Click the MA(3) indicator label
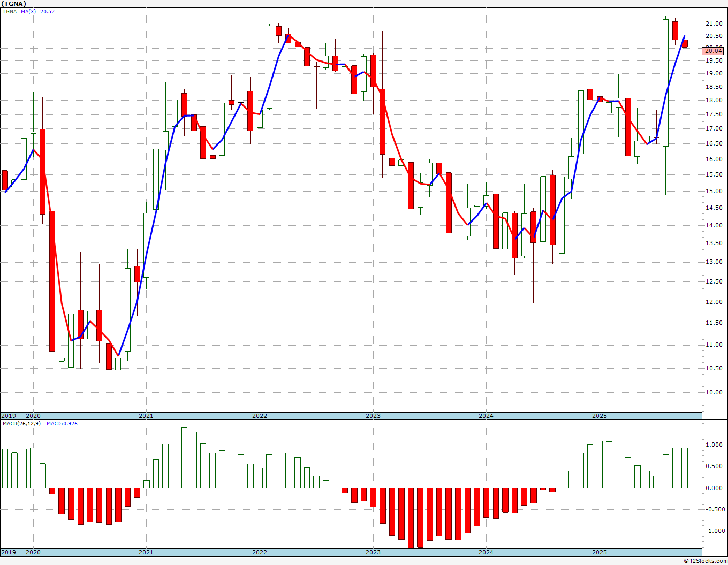728x565 pixels. (29, 12)
